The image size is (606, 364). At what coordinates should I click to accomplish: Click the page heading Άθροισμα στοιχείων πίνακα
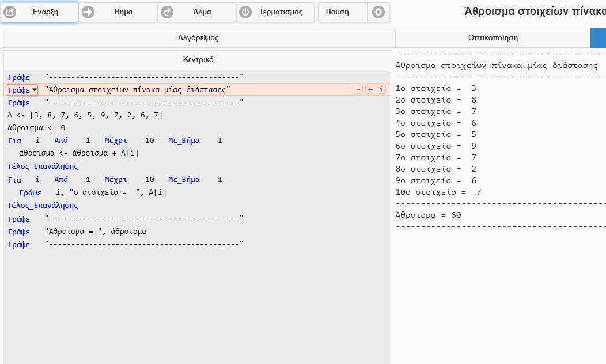coord(535,12)
